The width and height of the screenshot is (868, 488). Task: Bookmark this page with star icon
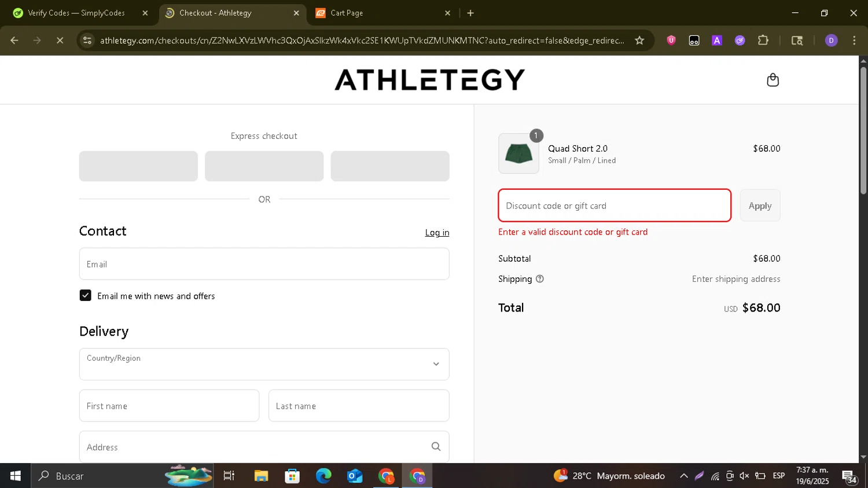(x=639, y=41)
